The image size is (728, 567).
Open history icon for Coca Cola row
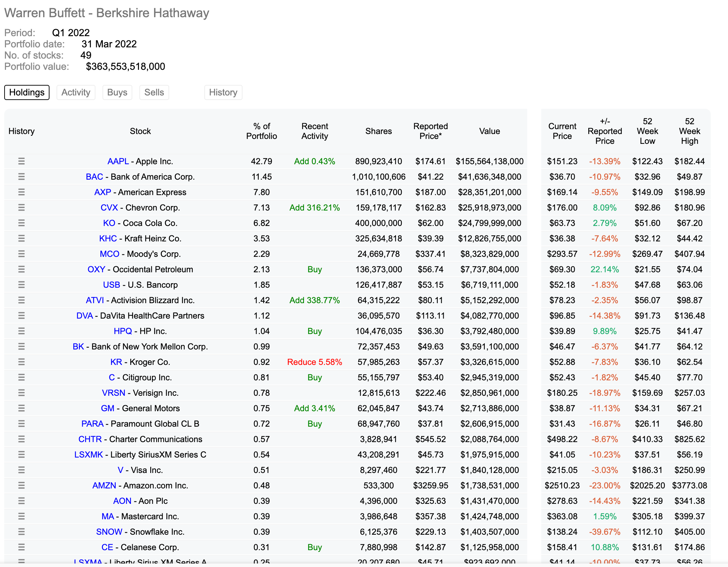click(x=21, y=223)
